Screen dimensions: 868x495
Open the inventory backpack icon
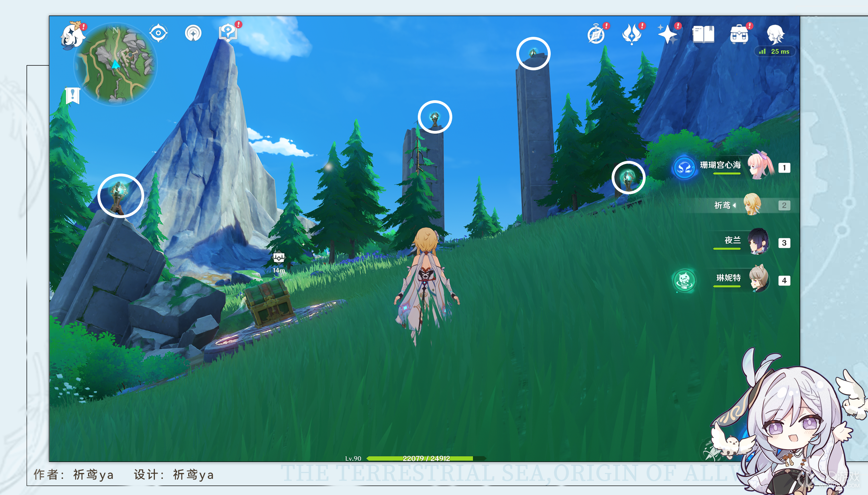pyautogui.click(x=740, y=34)
